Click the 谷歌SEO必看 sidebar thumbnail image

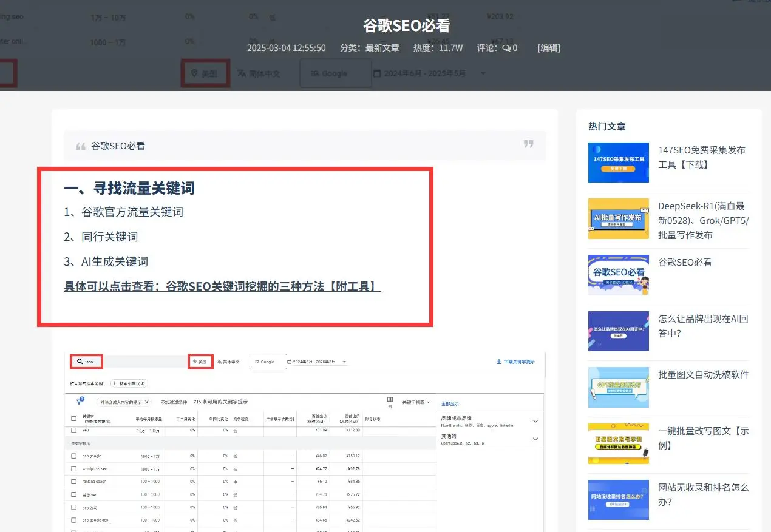click(619, 275)
